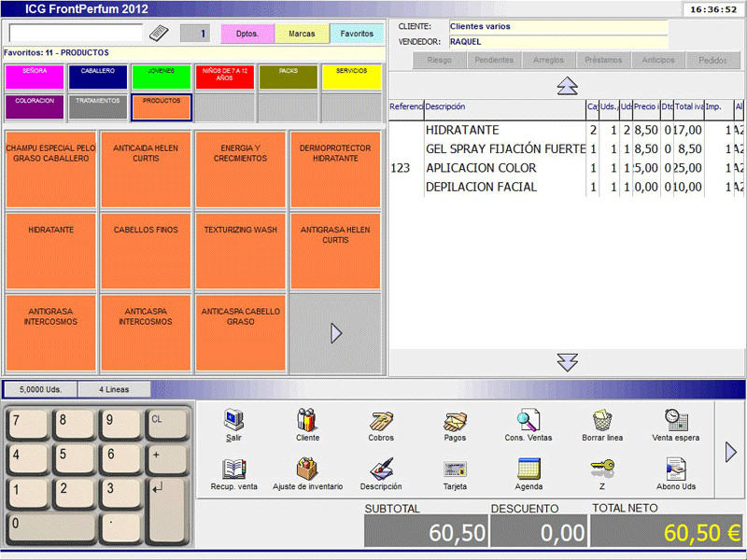Click the product search input field

pos(75,34)
